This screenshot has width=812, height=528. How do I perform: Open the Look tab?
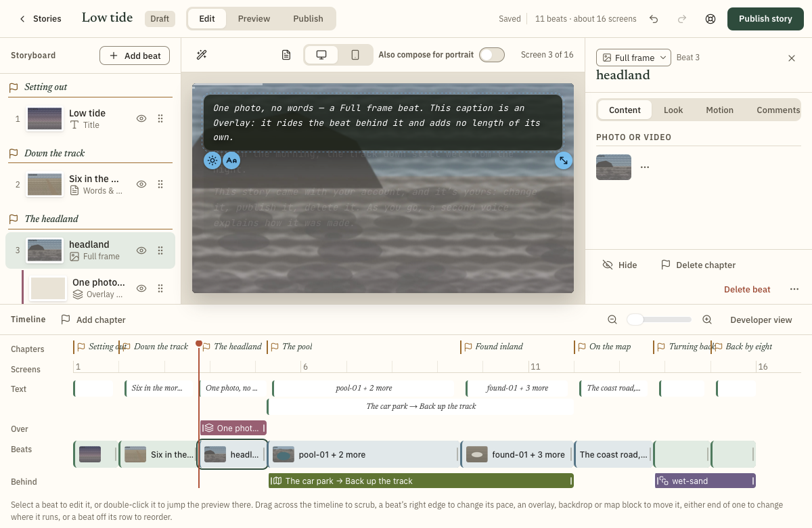673,110
